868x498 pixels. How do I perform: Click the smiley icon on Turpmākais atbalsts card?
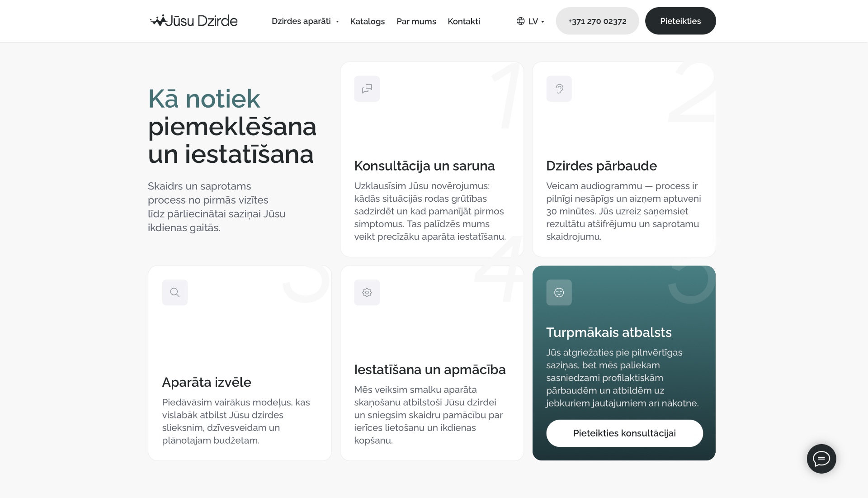point(559,292)
